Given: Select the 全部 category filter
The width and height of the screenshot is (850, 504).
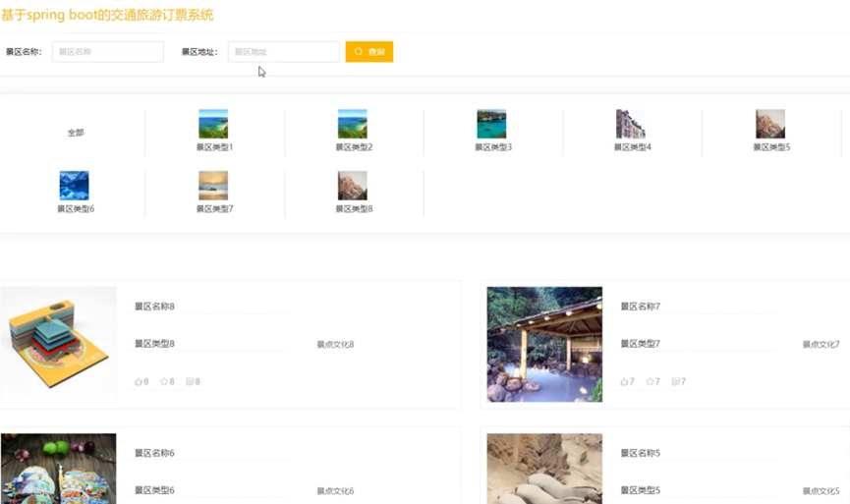Looking at the screenshot, I should 76,133.
